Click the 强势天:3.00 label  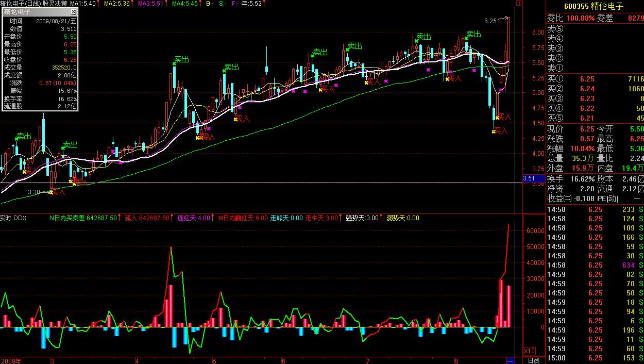click(362, 218)
